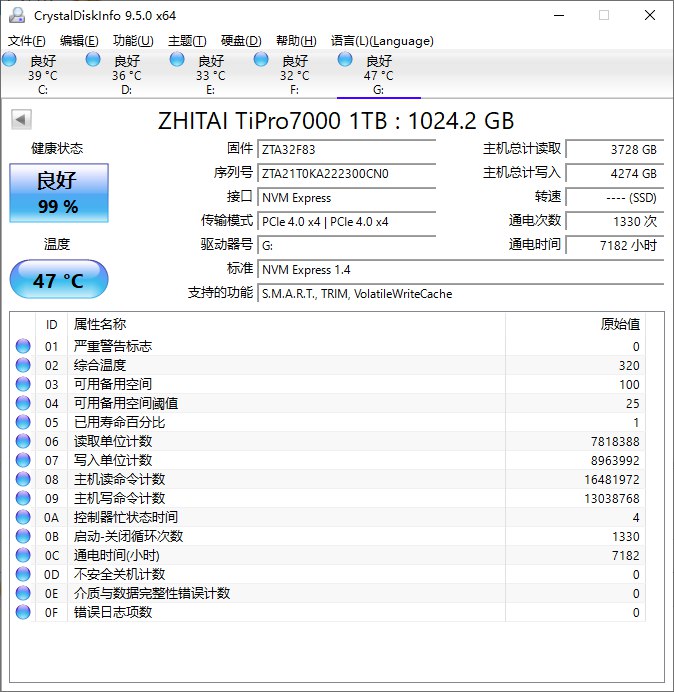Viewport: 674px width, 692px height.
Task: Click total host writes value 4274 GB
Action: click(x=614, y=173)
